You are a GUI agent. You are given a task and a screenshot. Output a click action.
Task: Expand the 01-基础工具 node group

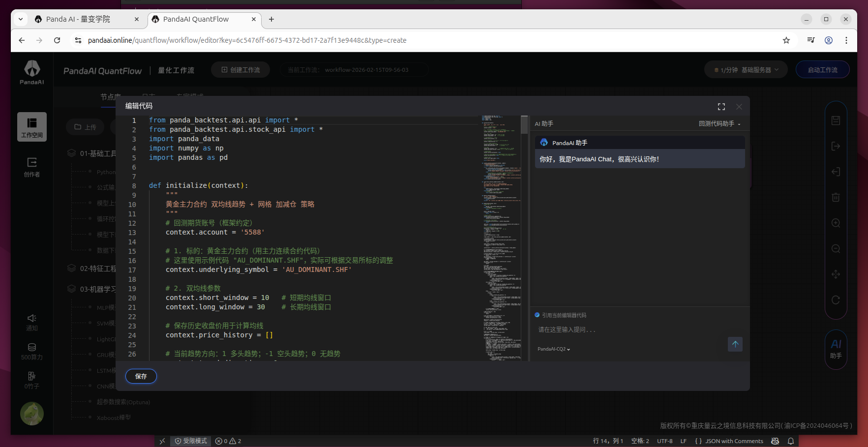coord(92,153)
